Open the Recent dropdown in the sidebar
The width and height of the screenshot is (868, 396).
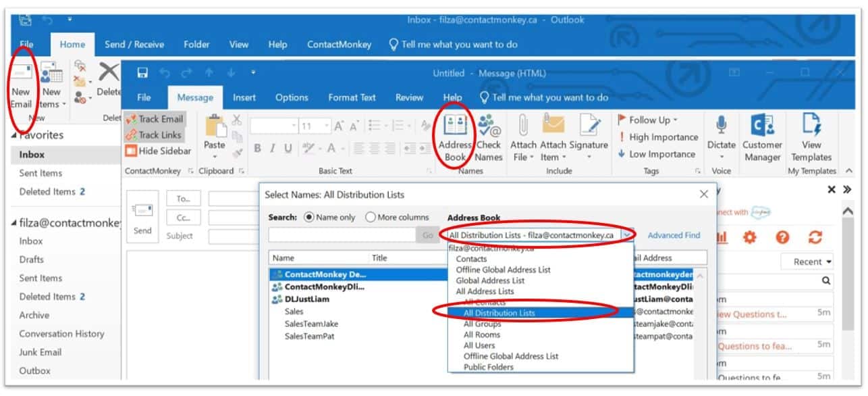[x=807, y=262]
